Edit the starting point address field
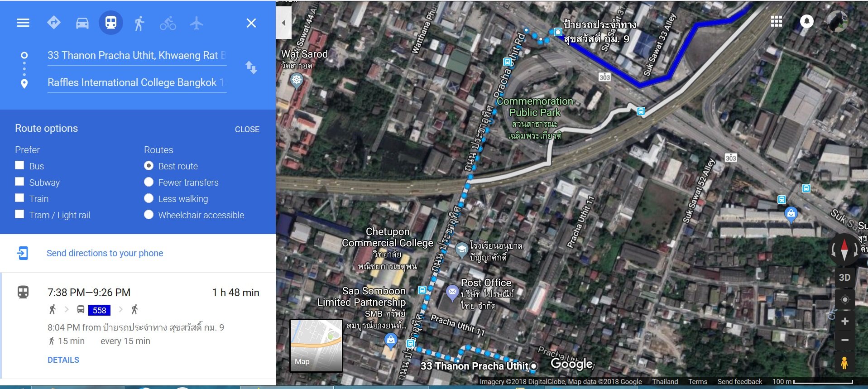This screenshot has width=868, height=389. (137, 56)
